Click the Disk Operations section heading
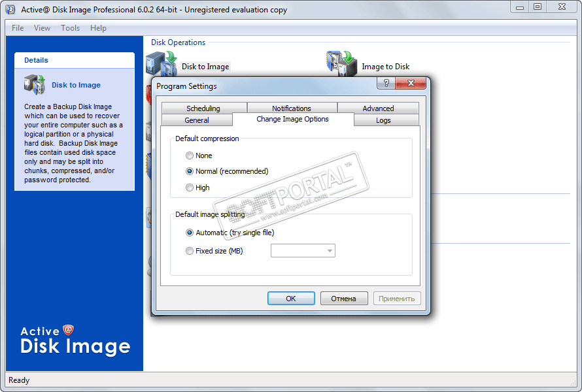 click(x=178, y=42)
